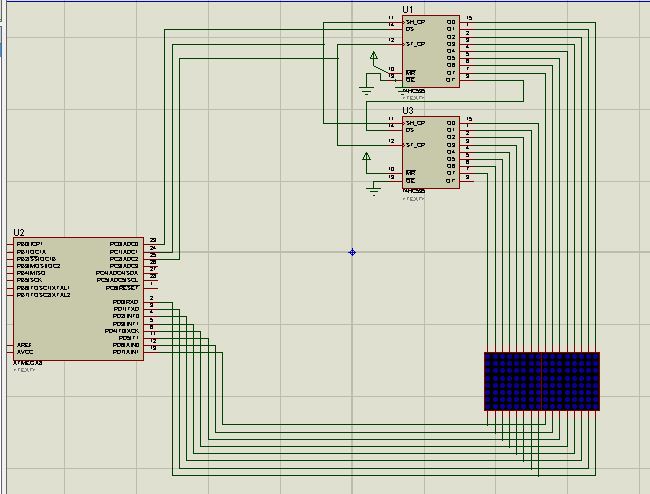Click the U2 reference label
Viewport: 650px width, 494px height.
[19, 232]
